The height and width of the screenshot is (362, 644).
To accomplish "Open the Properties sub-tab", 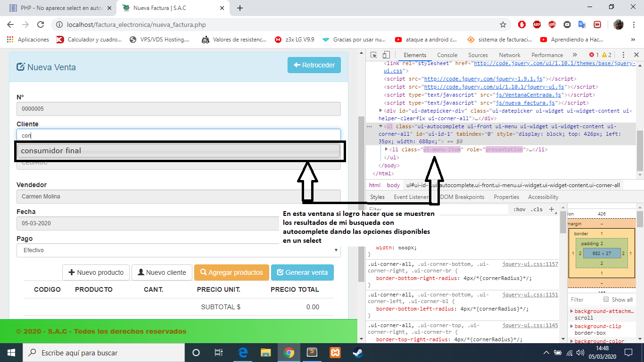I will click(506, 197).
